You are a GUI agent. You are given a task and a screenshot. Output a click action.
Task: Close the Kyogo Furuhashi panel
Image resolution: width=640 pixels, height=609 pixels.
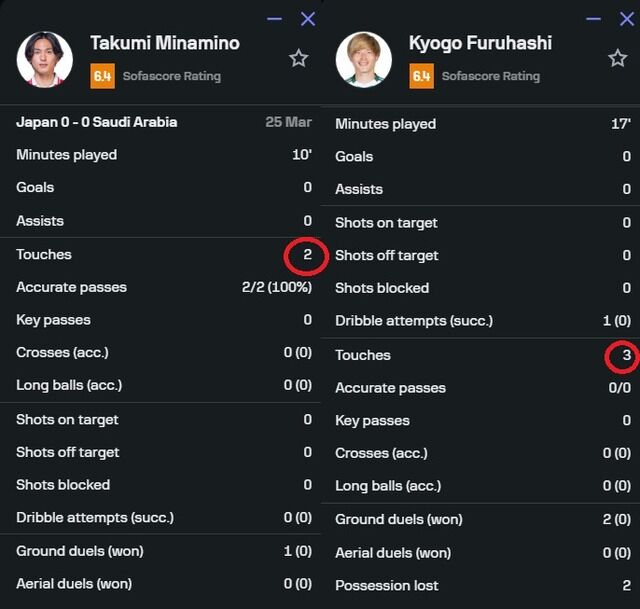tap(626, 19)
